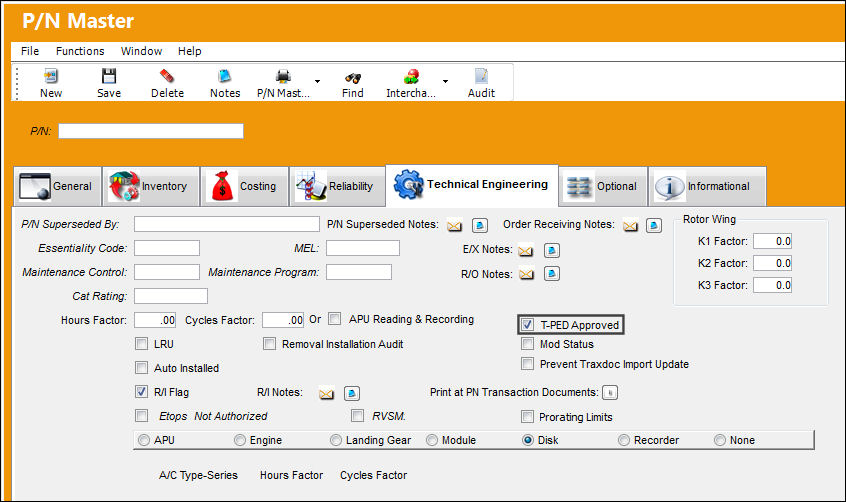Viewport: 846px width, 502px height.
Task: Open P/N Superseded Notes envelope icon
Action: point(454,226)
